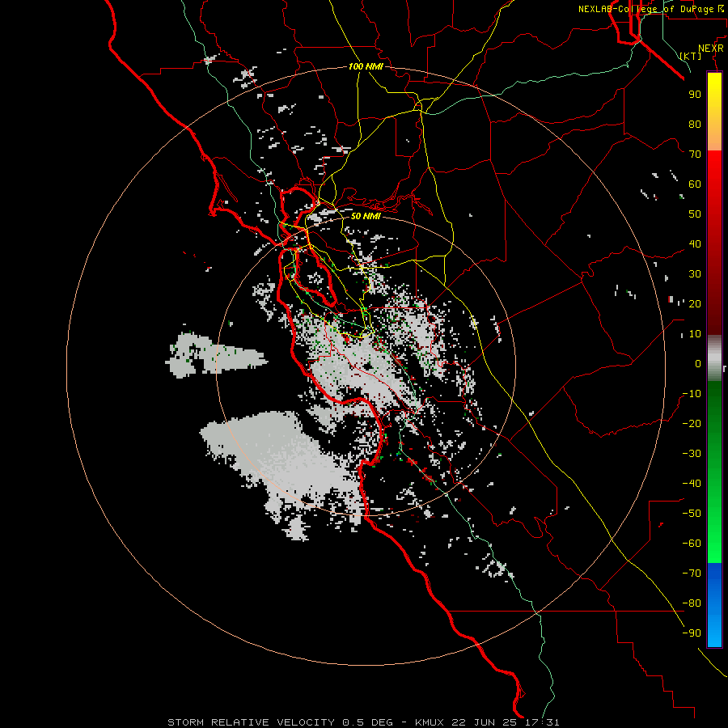Click the -10 value on color scale
The image size is (728, 728).
pos(692,394)
